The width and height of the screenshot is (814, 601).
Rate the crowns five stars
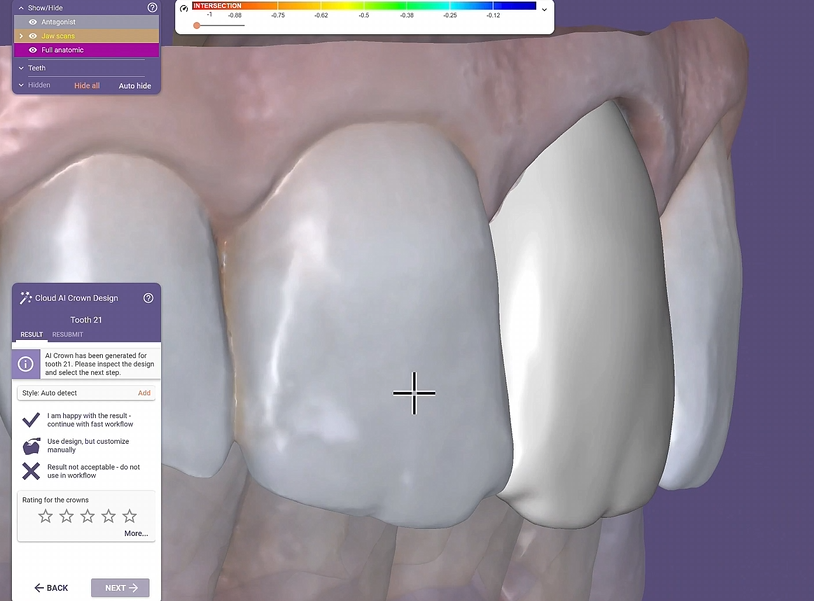click(x=129, y=516)
